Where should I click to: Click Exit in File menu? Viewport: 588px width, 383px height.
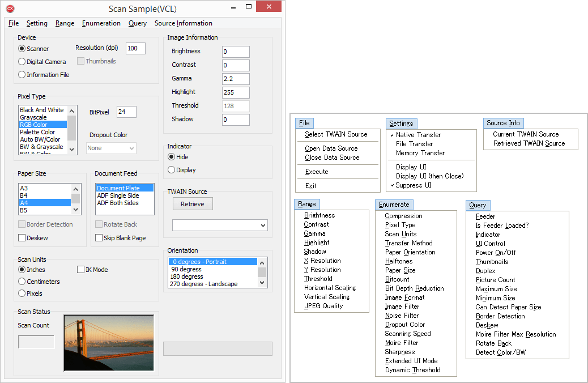click(310, 186)
